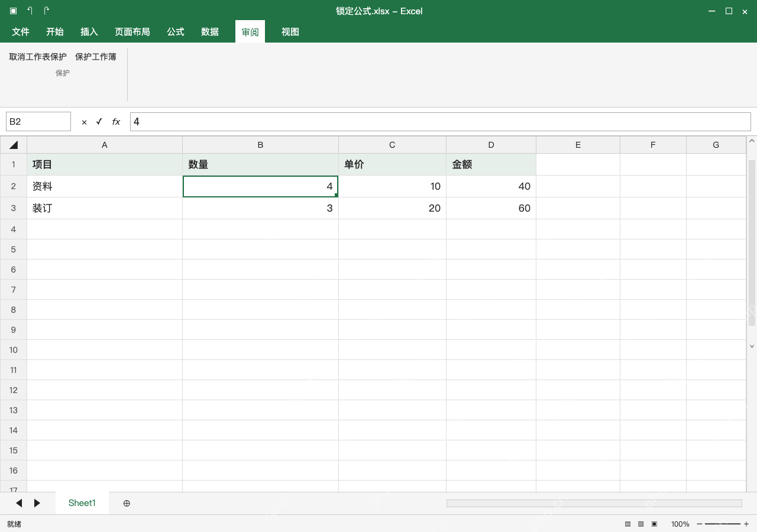Switch to Normal view in the status bar
Viewport: 757px width, 532px height.
coord(627,524)
